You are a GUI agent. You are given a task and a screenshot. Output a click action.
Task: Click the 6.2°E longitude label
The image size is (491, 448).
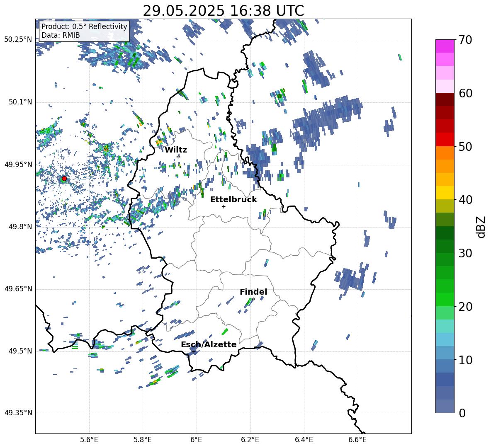(x=250, y=440)
